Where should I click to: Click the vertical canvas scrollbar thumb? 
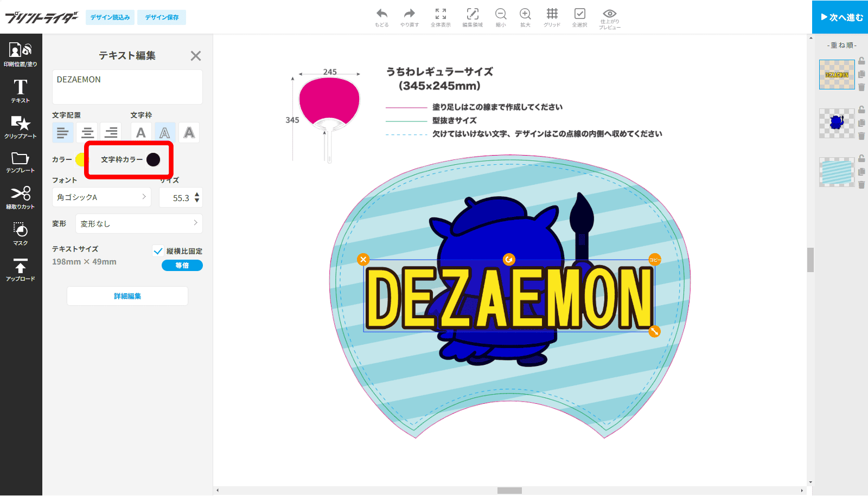click(x=810, y=260)
